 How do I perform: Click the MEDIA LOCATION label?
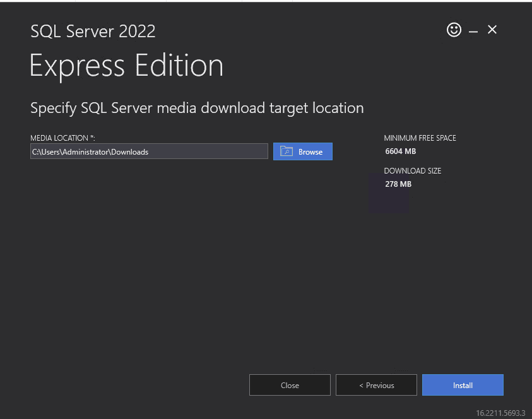click(x=62, y=138)
